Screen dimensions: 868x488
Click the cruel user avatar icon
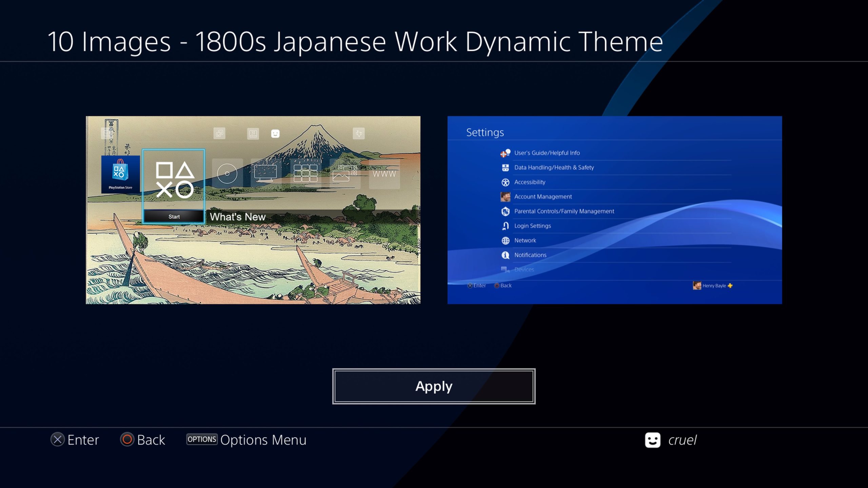[x=652, y=440]
